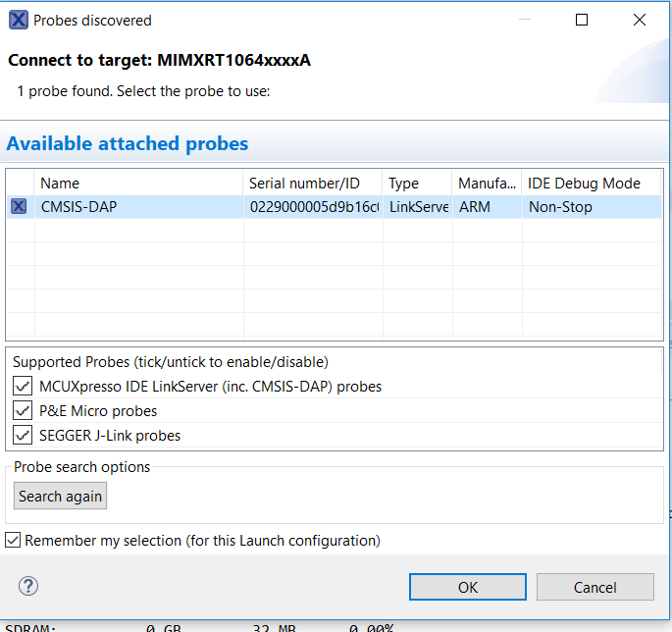
Task: Maximize the Probes discovered window
Action: coord(582,20)
